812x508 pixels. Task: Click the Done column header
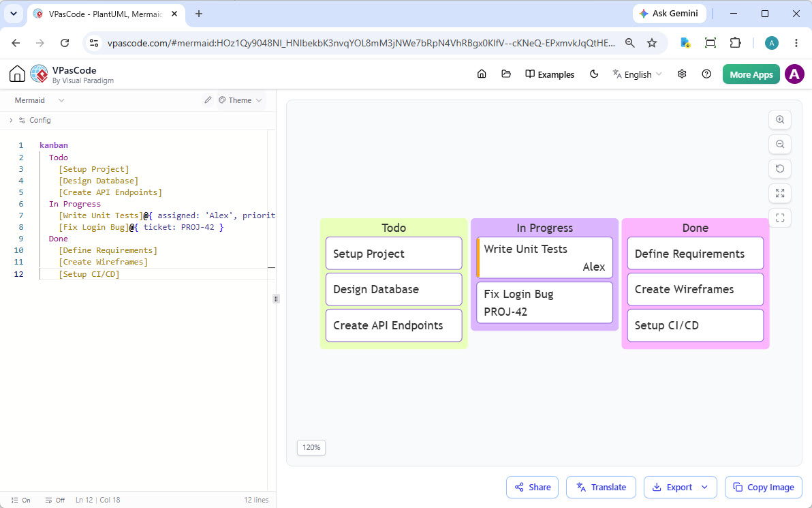click(x=695, y=228)
